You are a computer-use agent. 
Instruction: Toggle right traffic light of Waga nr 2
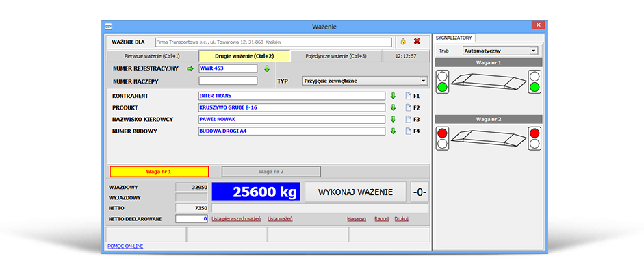[534, 138]
